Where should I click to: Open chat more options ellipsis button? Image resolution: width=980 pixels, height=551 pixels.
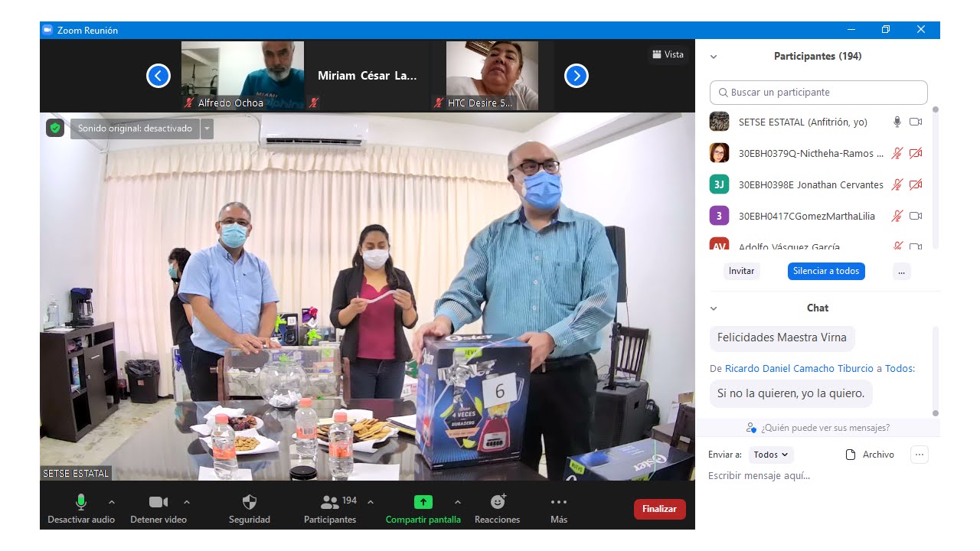(920, 455)
